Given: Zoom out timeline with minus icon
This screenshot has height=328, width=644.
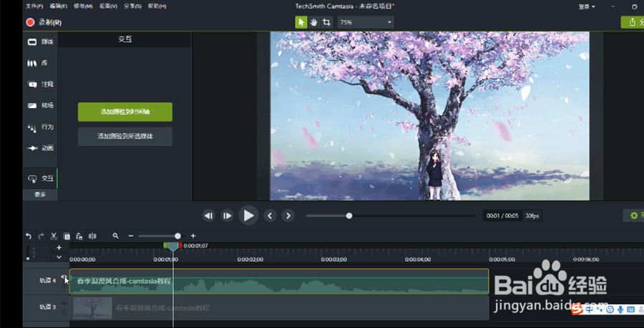Looking at the screenshot, I should [131, 236].
